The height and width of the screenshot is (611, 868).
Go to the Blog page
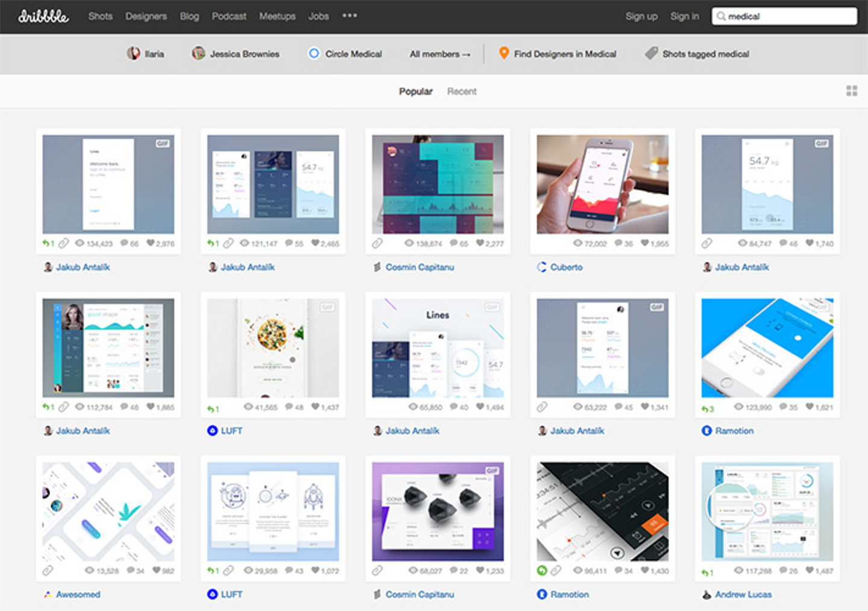pos(189,16)
